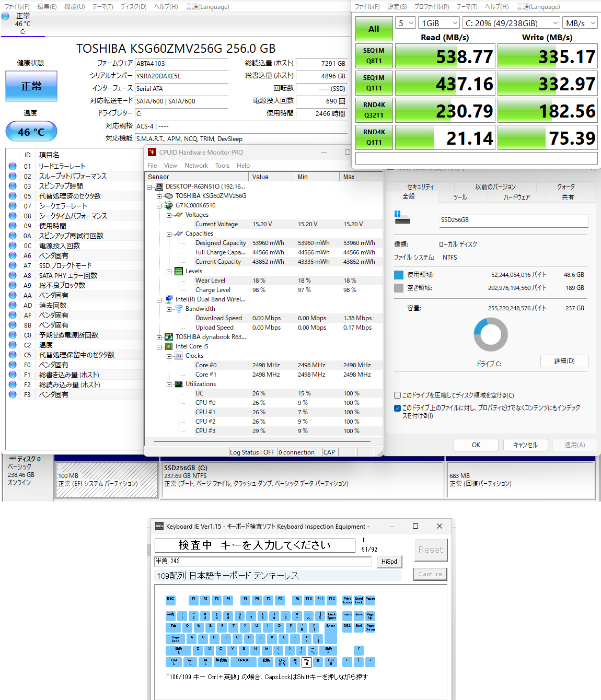Click the HiSpd button in Keyboard IE
This screenshot has width=601, height=700.
389,562
